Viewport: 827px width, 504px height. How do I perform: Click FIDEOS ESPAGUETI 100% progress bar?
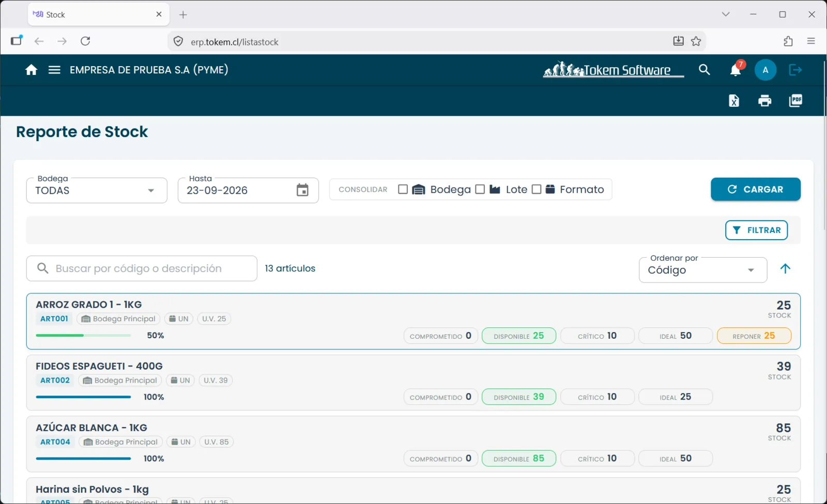click(x=83, y=397)
